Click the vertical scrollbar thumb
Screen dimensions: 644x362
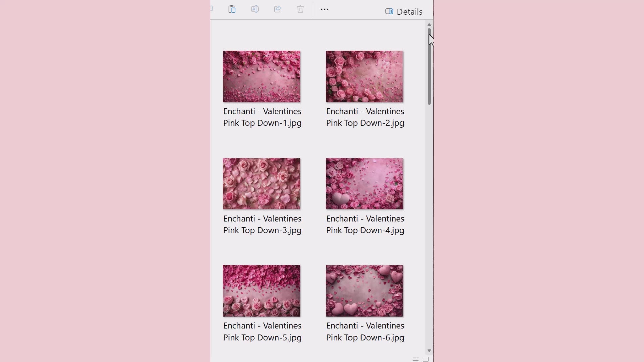click(429, 67)
